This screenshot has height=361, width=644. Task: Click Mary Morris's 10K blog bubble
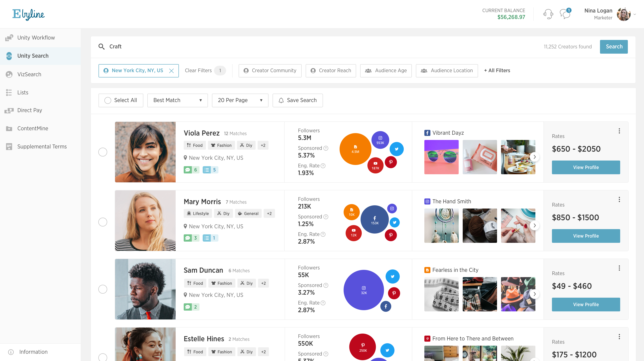click(x=351, y=212)
